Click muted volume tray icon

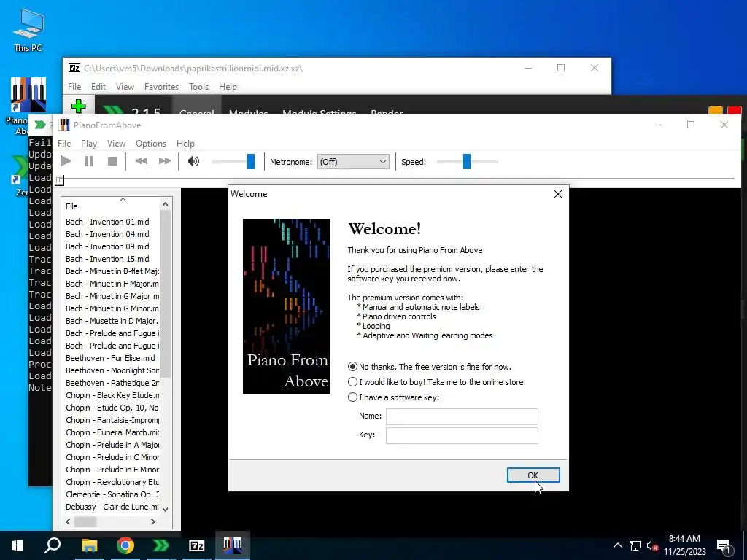click(x=652, y=545)
